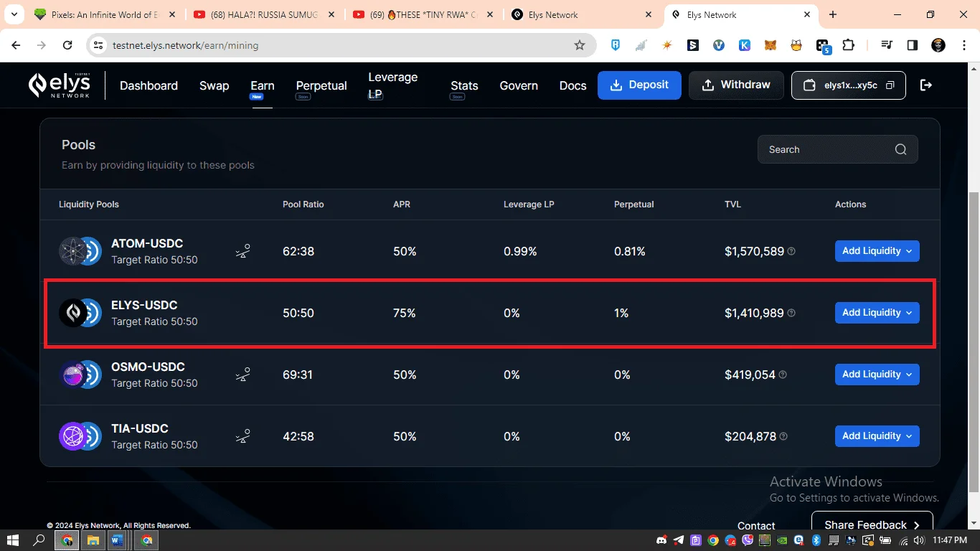Open the Dashboard nav item

(149, 85)
